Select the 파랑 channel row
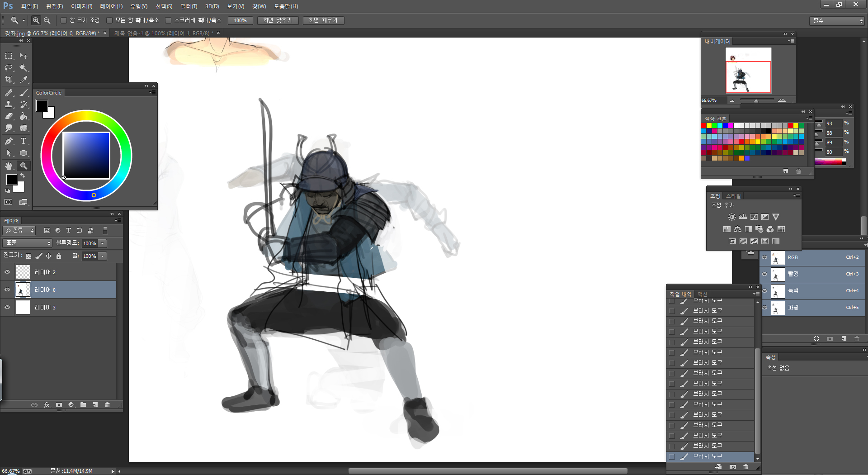The width and height of the screenshot is (868, 475). (813, 308)
